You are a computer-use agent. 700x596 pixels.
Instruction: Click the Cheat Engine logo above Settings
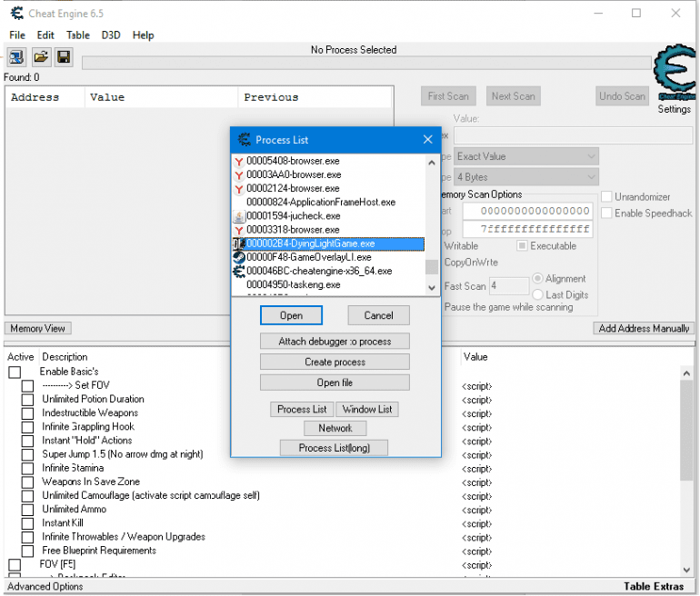point(675,73)
